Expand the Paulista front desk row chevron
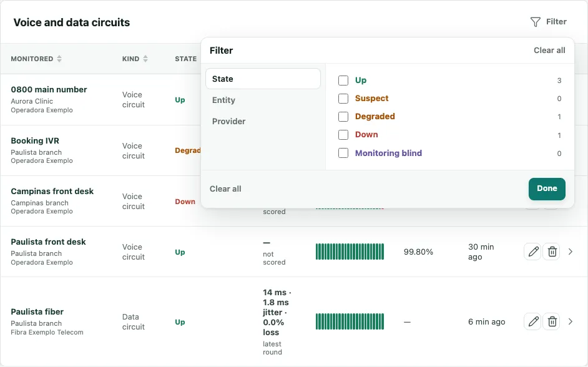 tap(571, 252)
